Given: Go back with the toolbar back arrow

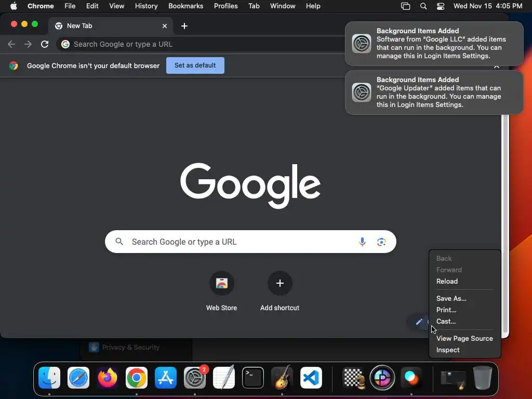Looking at the screenshot, I should click(11, 44).
